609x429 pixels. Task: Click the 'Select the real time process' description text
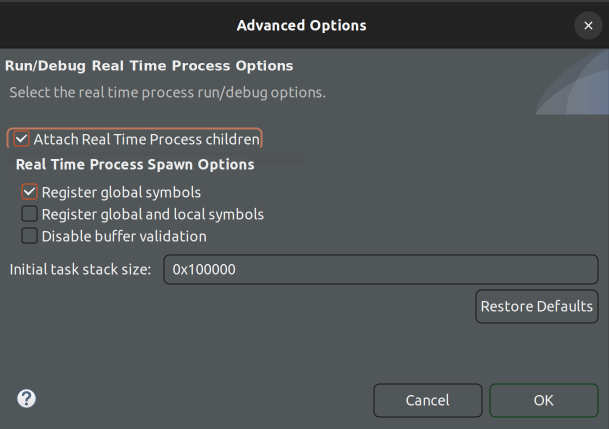point(167,92)
